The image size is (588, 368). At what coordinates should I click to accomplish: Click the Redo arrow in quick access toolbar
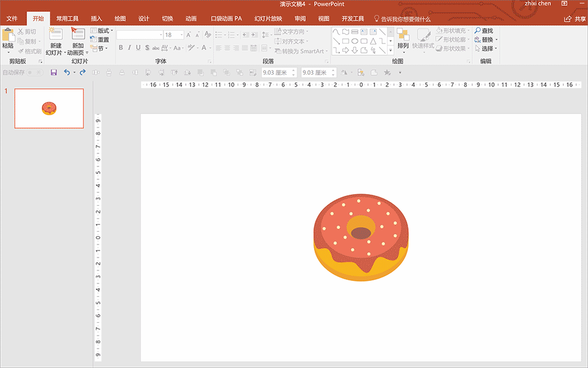click(x=82, y=72)
